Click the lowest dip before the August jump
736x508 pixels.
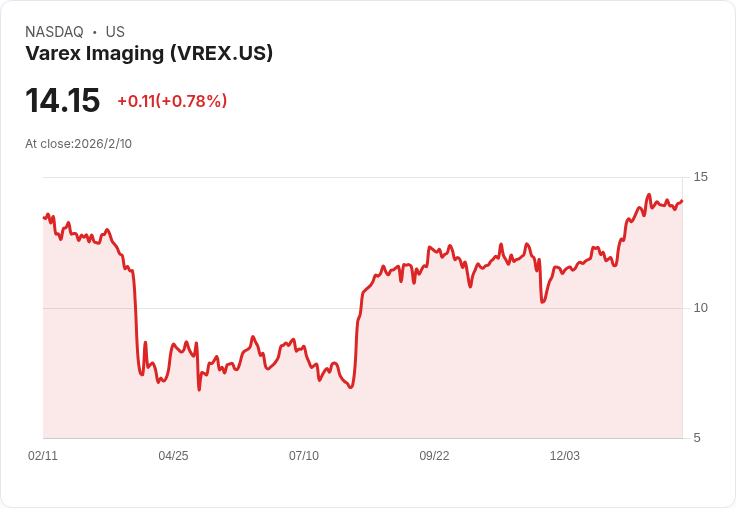350,387
